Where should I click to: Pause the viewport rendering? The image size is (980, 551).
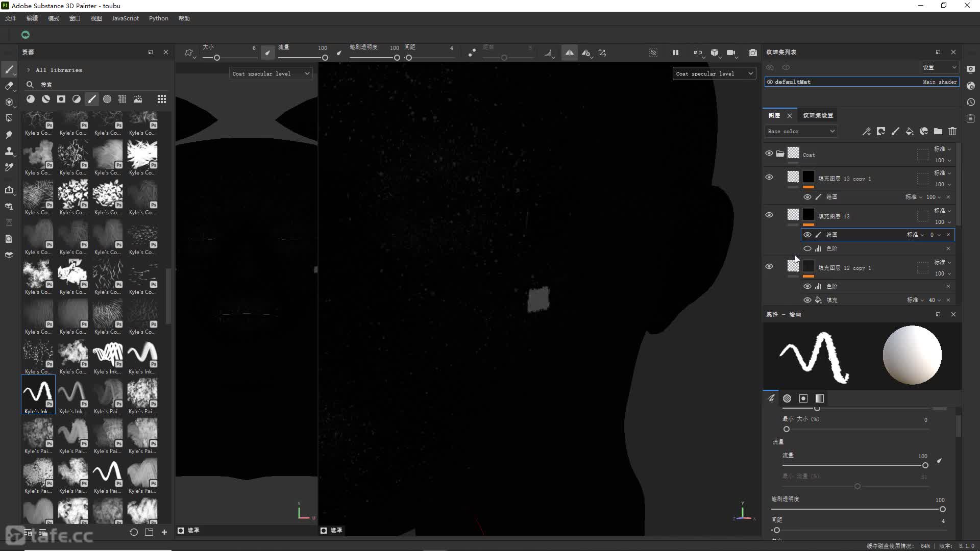point(675,53)
